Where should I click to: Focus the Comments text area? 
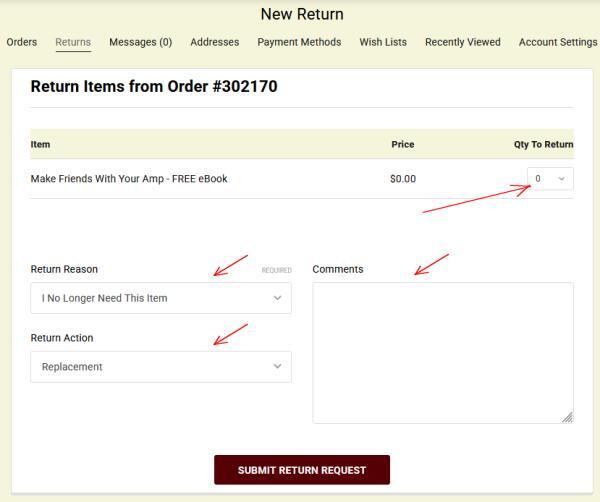(442, 352)
